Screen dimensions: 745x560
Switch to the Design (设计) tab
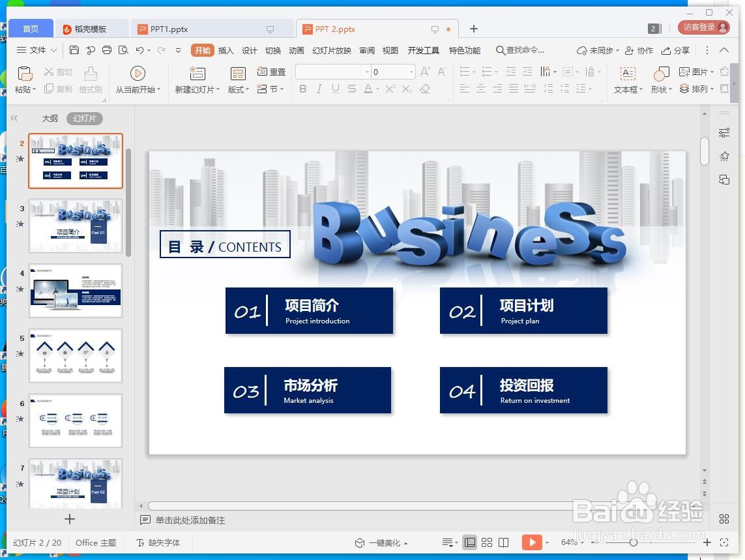click(x=249, y=50)
